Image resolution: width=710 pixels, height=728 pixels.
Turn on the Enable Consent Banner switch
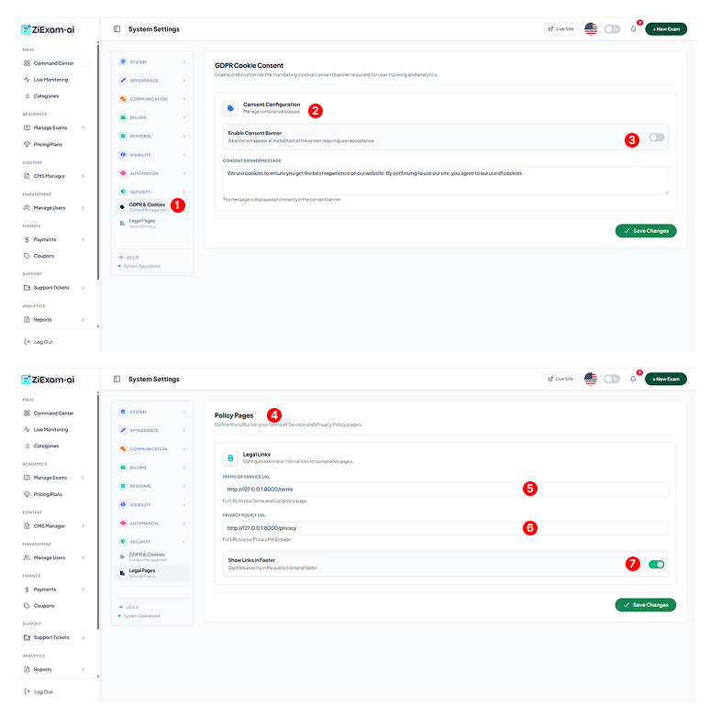(656, 138)
